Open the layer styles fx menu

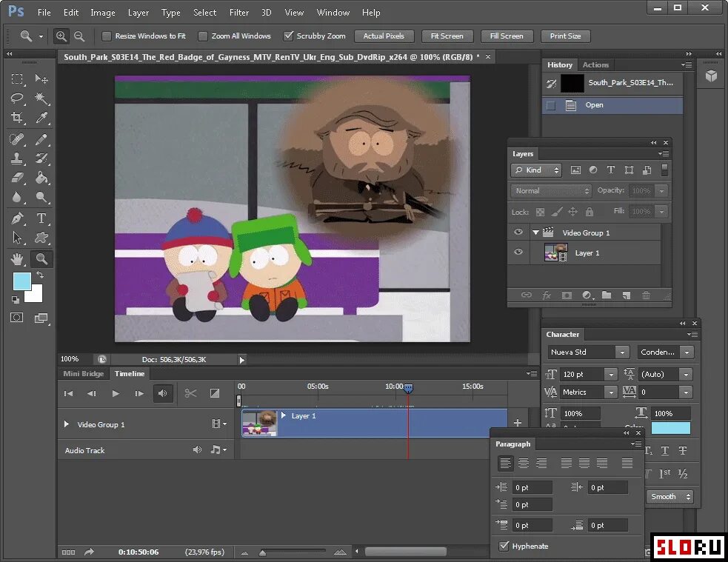tap(547, 295)
